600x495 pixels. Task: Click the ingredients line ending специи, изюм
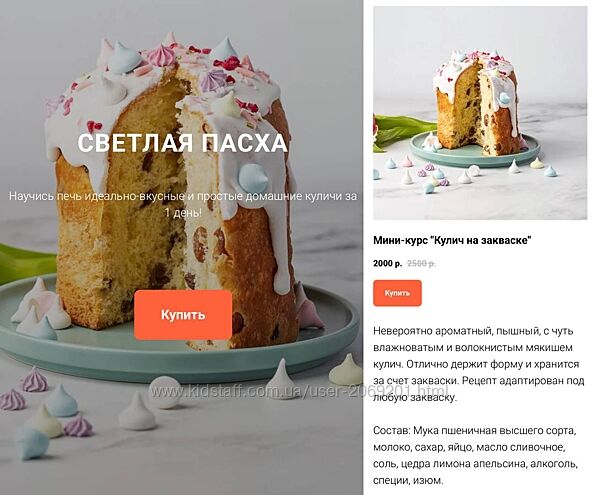pos(408,480)
